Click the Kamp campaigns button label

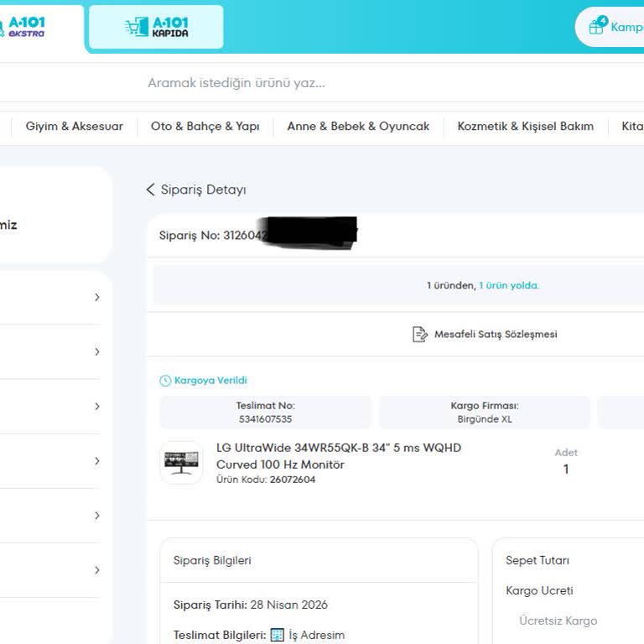point(626,27)
